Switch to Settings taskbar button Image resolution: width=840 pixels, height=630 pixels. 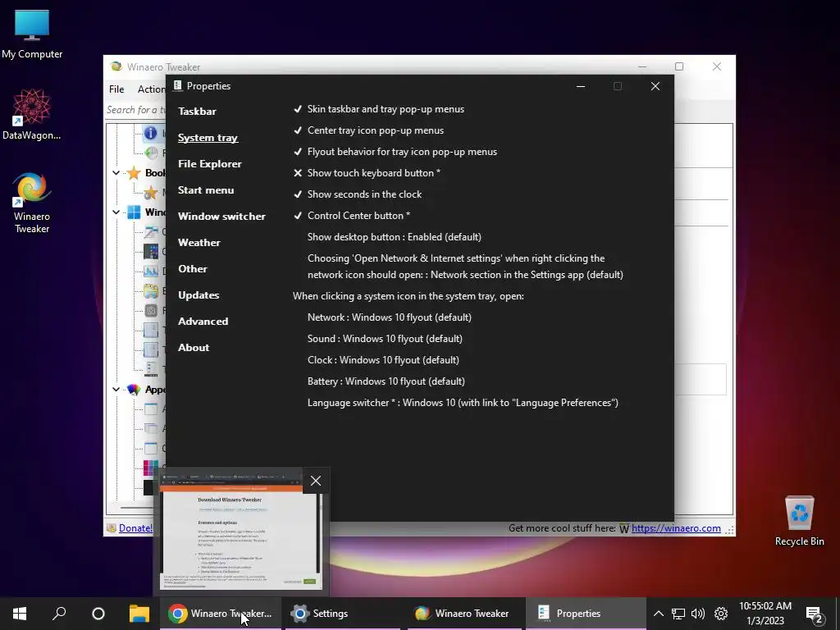(343, 614)
